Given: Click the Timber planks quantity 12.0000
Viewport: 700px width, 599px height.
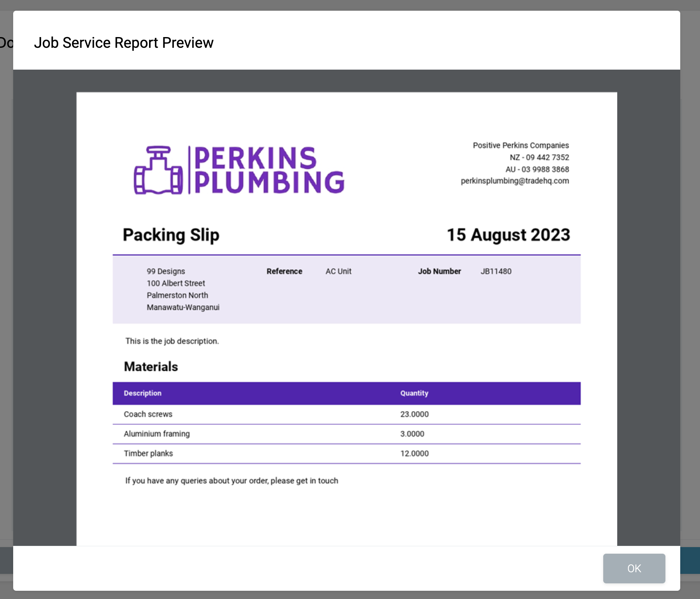Looking at the screenshot, I should tap(414, 453).
